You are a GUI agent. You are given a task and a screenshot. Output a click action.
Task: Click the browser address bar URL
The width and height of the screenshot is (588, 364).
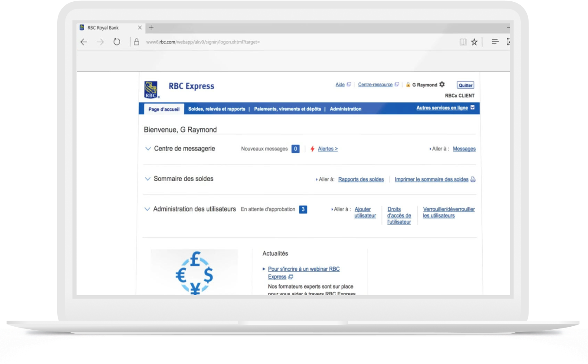pyautogui.click(x=203, y=42)
